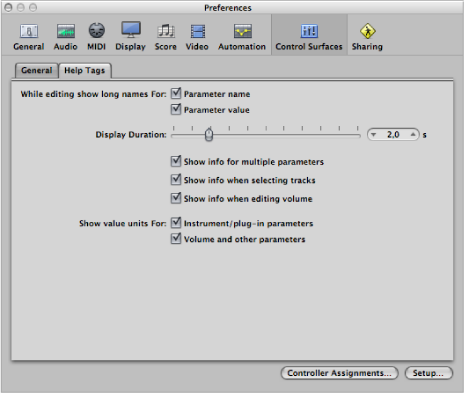This screenshot has height=393, width=464.
Task: Open the Display preferences pane
Action: point(131,37)
